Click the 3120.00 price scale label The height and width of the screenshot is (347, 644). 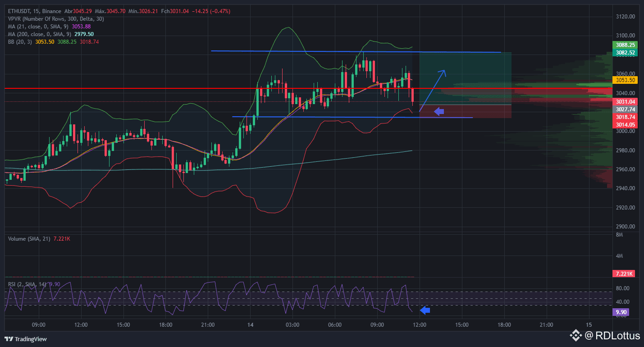[x=625, y=17]
